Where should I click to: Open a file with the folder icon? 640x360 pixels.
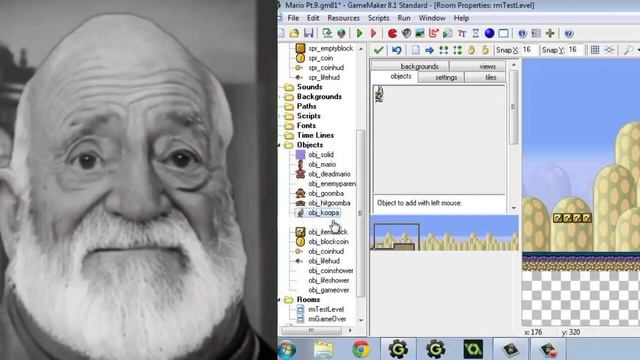294,33
